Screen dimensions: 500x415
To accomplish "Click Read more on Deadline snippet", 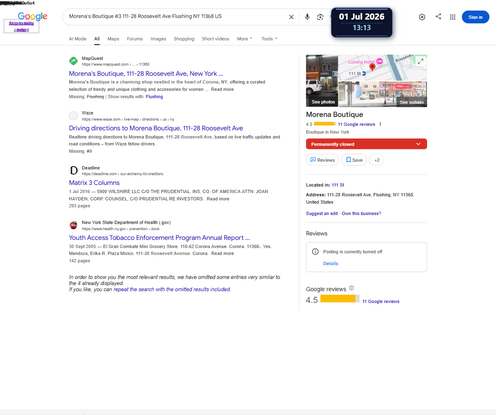I will [218, 199].
